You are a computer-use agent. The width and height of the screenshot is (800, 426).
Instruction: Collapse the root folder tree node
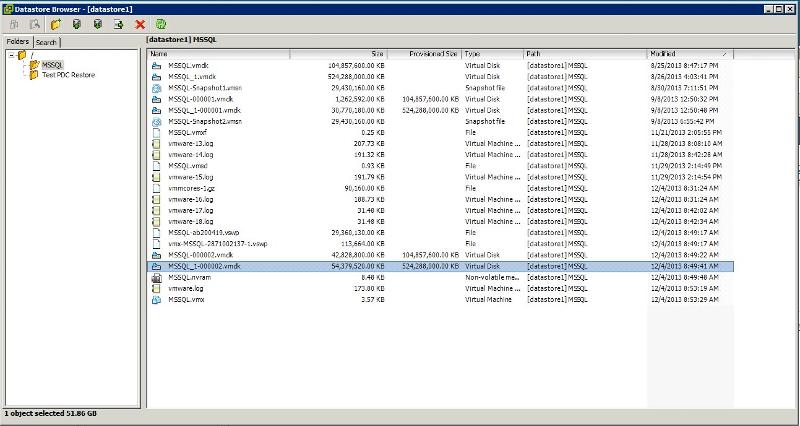[x=12, y=55]
